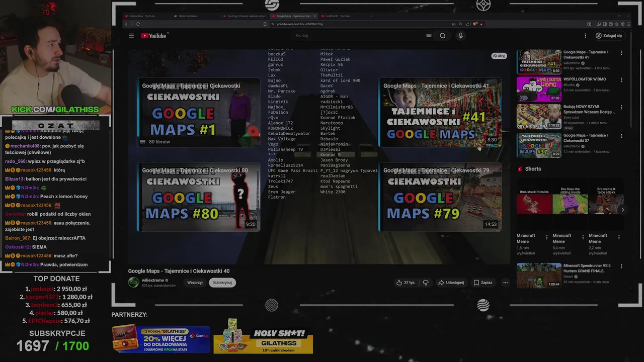Open menu of second Minecraft Meme short

583,237
